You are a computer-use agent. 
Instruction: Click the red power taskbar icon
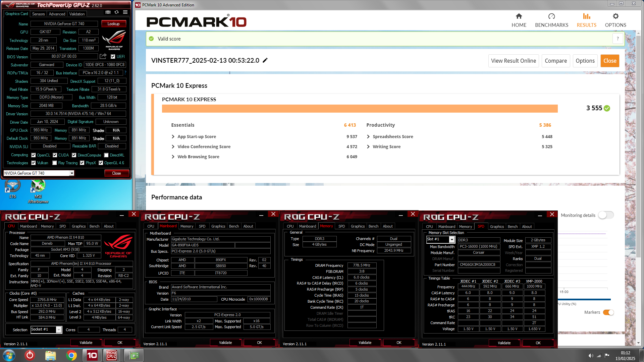(x=30, y=355)
